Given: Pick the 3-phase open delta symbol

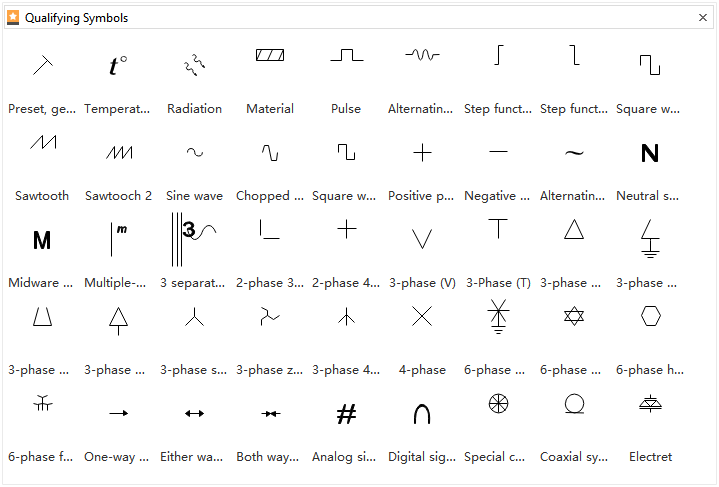Looking at the screenshot, I should coord(43,316).
